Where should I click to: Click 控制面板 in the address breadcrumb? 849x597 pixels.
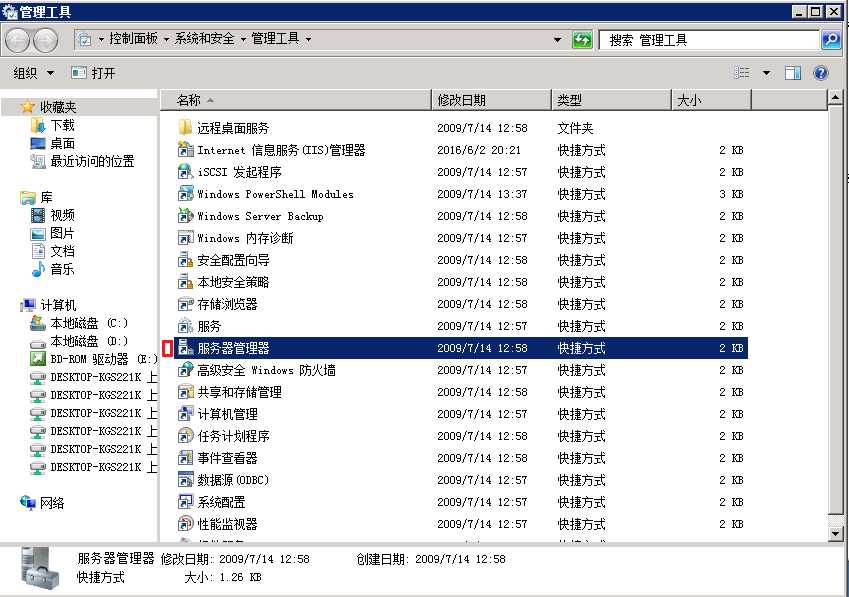[x=133, y=38]
